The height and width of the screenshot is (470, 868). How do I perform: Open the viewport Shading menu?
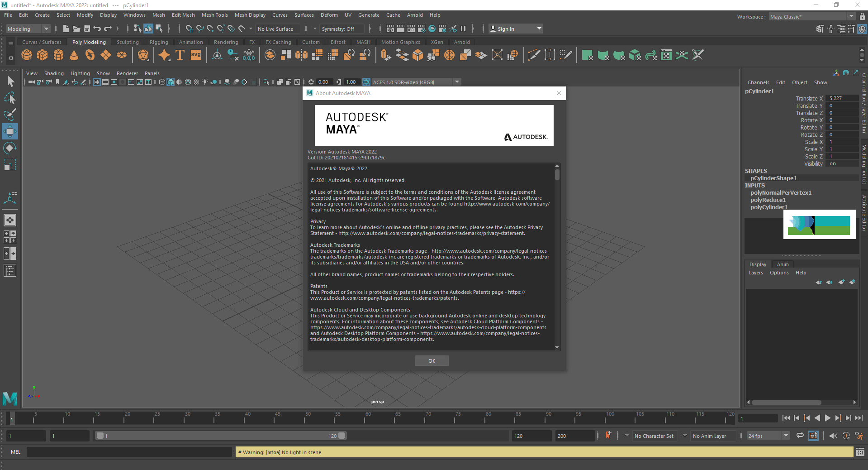click(54, 73)
